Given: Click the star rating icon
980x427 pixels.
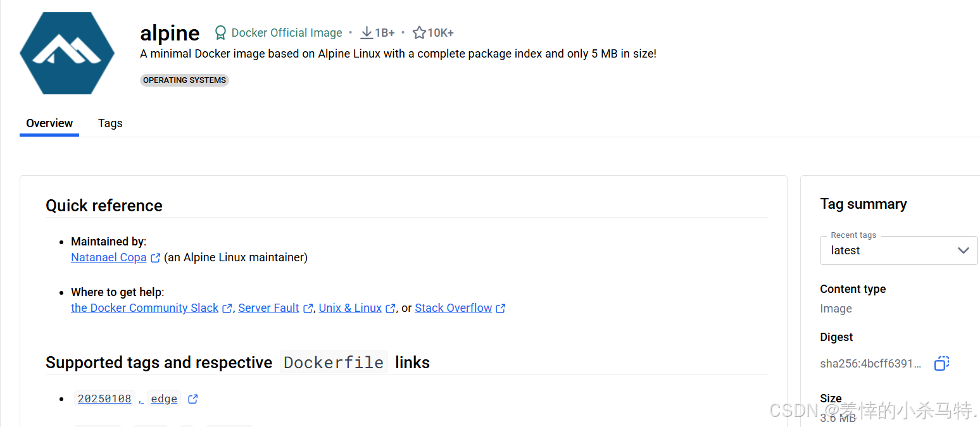Looking at the screenshot, I should tap(419, 33).
